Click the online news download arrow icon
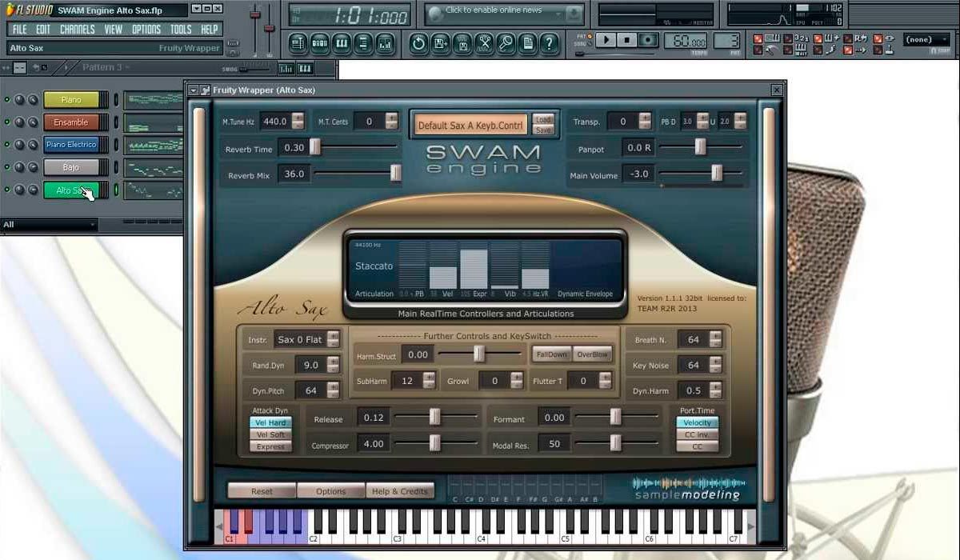Screen dimensions: 960x560 [x=574, y=14]
